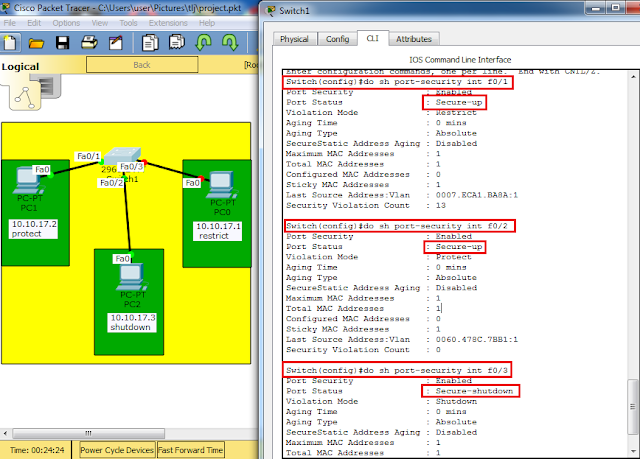Click the CLI scrollbar down arrow

[633, 451]
